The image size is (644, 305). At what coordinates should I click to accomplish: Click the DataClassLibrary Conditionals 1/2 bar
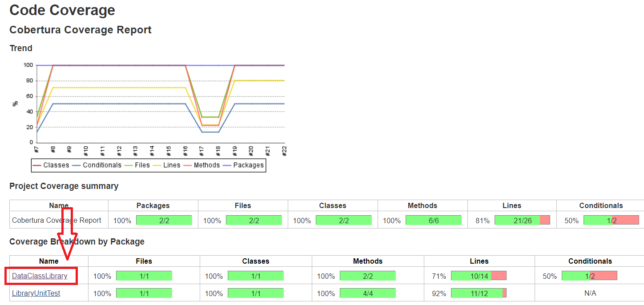tap(589, 276)
